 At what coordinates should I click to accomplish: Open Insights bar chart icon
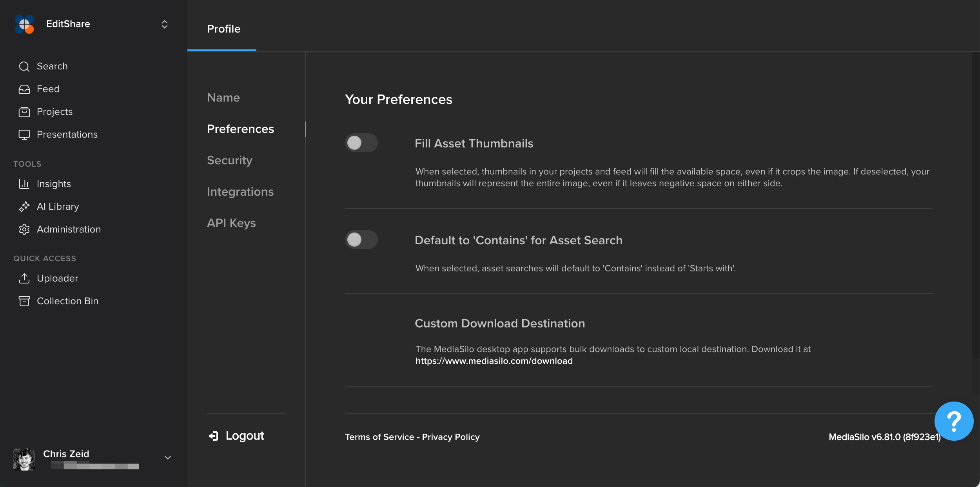(x=24, y=184)
